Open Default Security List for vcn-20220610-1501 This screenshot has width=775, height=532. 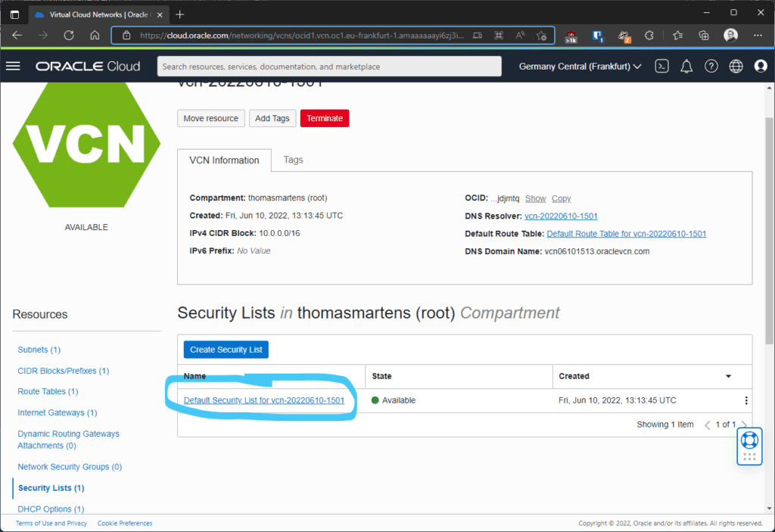[265, 400]
